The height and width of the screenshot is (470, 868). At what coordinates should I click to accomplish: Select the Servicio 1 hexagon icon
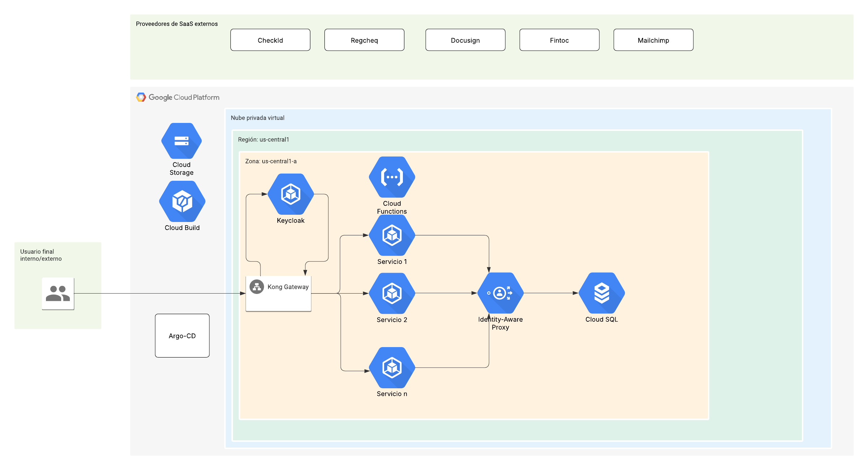(x=392, y=235)
